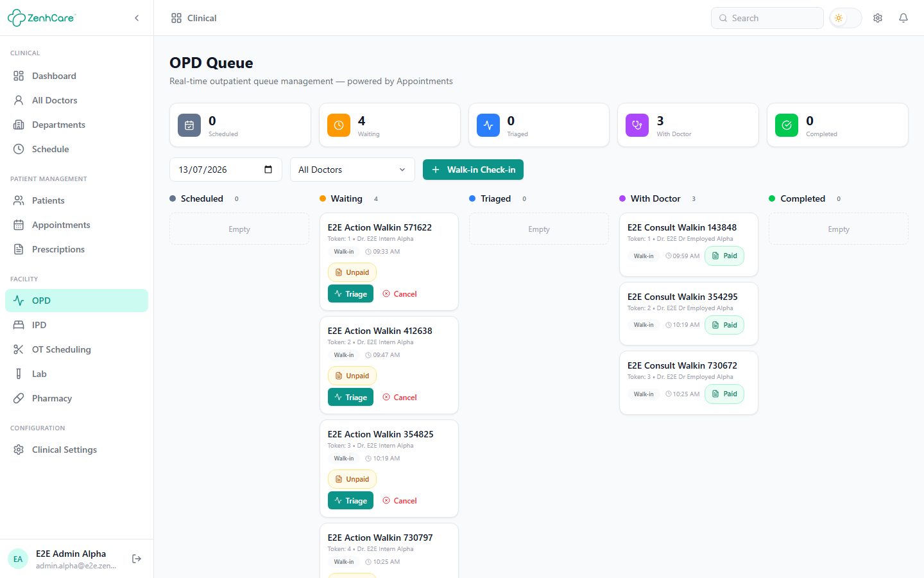Select the E2E Action Walkin 730797 title

(381, 538)
